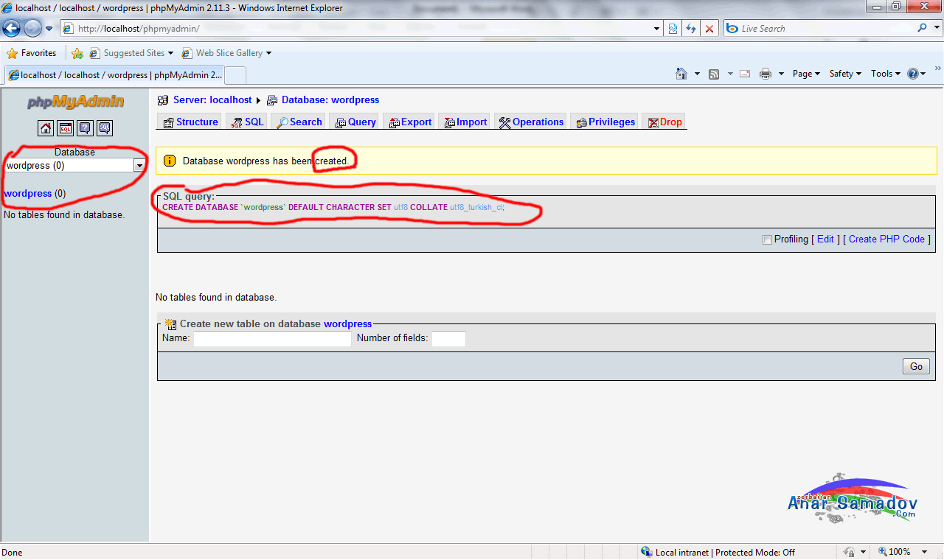Viewport: 944px width, 560px height.
Task: Click into the Live Search box
Action: (819, 28)
